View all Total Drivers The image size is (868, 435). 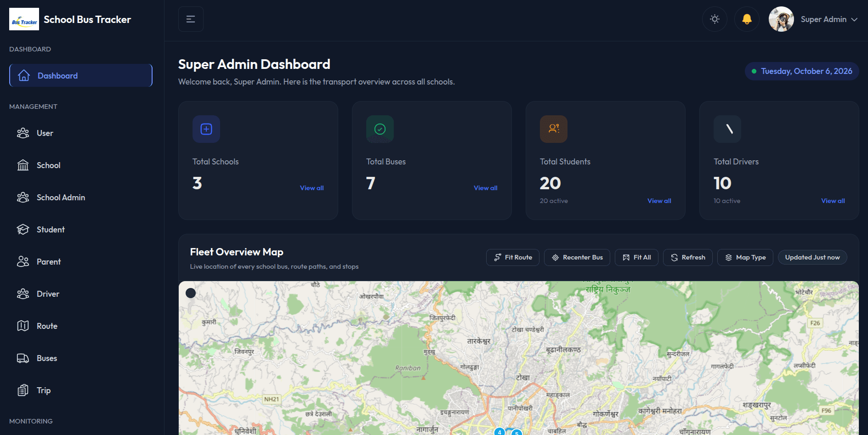[833, 201]
